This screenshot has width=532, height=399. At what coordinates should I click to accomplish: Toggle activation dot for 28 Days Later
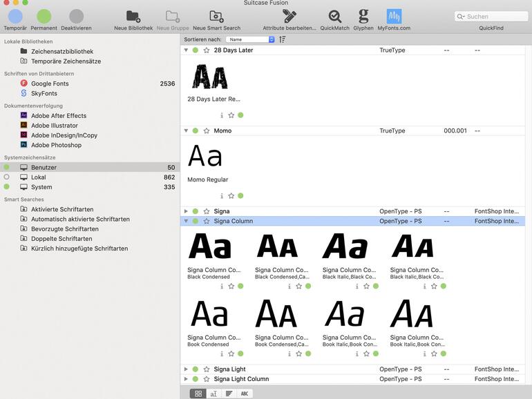tap(196, 50)
